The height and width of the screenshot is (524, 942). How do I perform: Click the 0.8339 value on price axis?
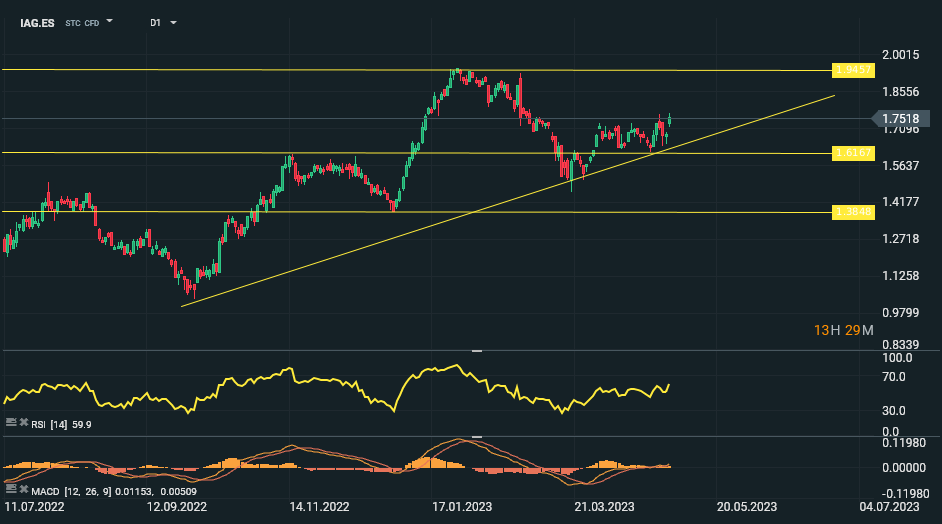click(x=901, y=344)
